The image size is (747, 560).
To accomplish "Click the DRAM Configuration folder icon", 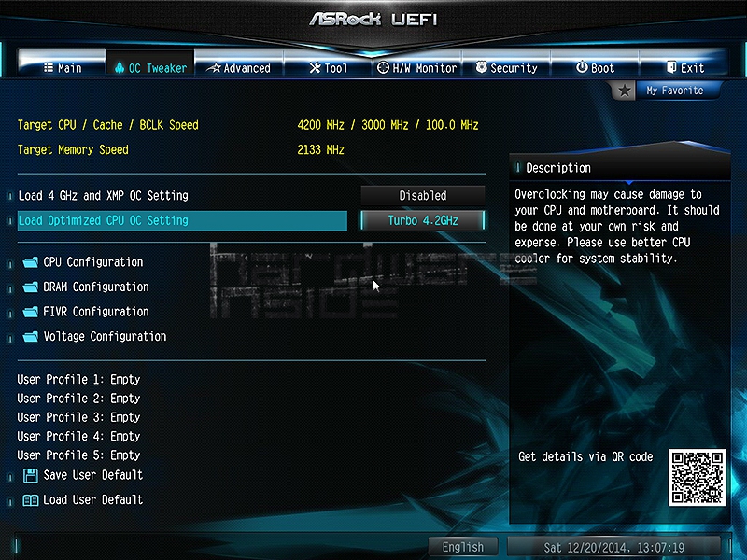I will tap(31, 287).
